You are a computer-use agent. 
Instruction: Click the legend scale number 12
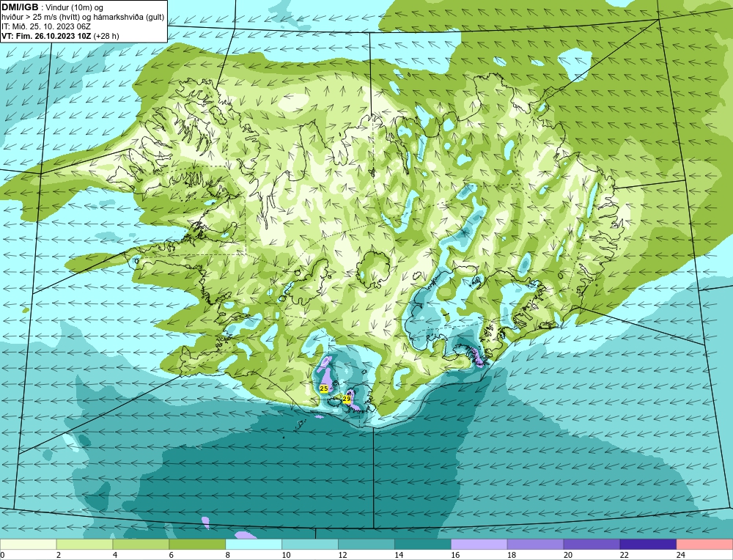pos(342,555)
